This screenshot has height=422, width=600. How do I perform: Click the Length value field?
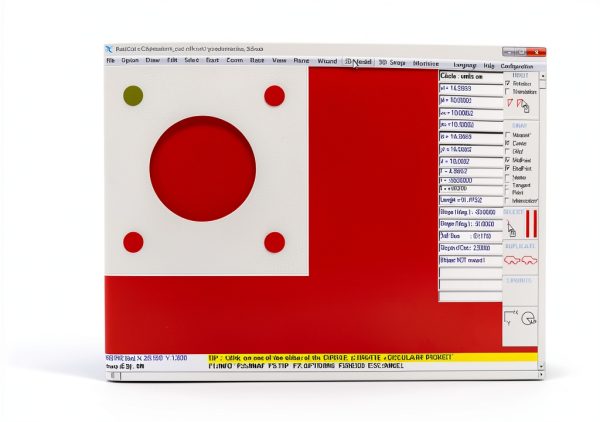[471, 200]
